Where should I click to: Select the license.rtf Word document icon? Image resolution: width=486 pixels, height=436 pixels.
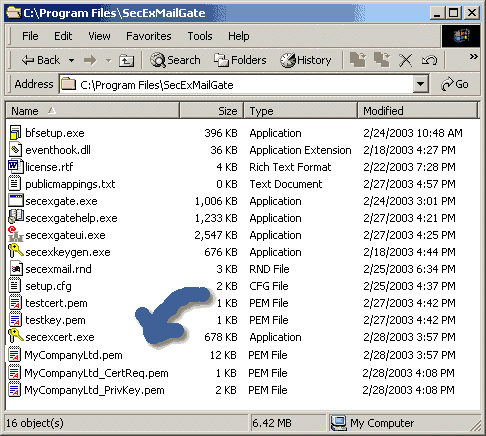pyautogui.click(x=15, y=166)
